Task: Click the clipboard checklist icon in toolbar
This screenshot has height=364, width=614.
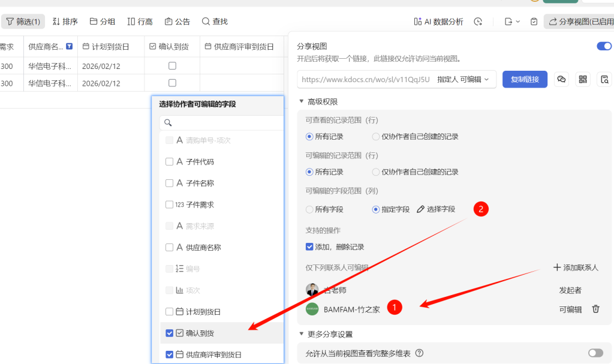Action: (x=534, y=22)
